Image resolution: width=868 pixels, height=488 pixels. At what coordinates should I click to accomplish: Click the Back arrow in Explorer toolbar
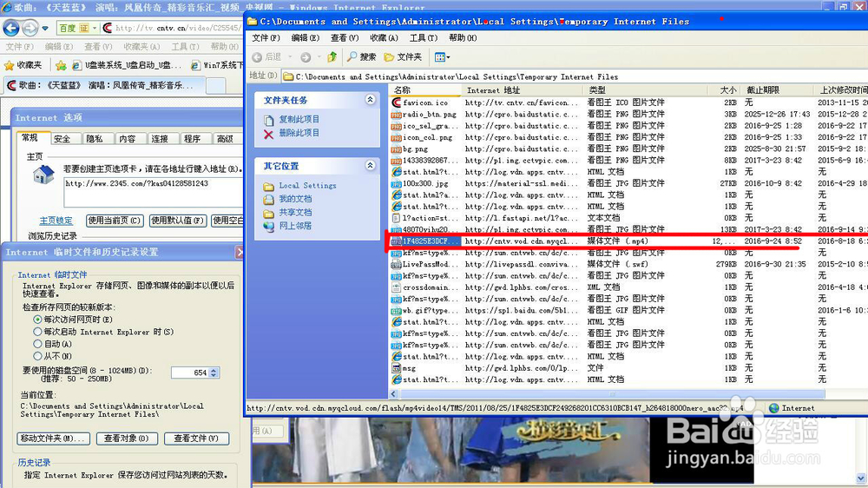(258, 57)
